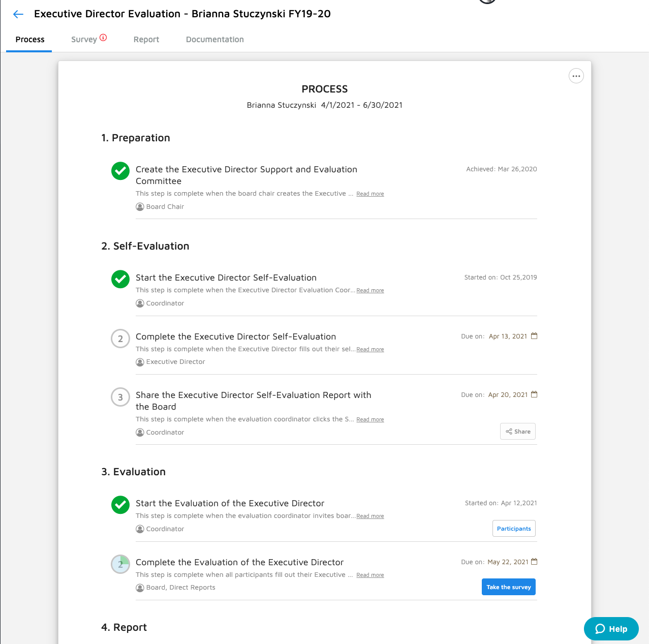This screenshot has height=644, width=649.
Task: Open the Documentation tab
Action: click(214, 40)
